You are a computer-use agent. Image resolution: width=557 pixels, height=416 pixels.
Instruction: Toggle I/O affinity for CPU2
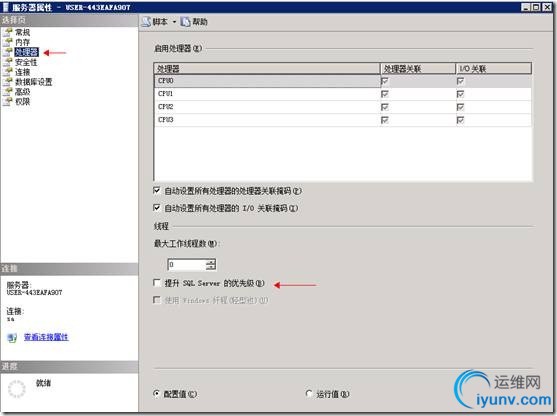pyautogui.click(x=460, y=107)
